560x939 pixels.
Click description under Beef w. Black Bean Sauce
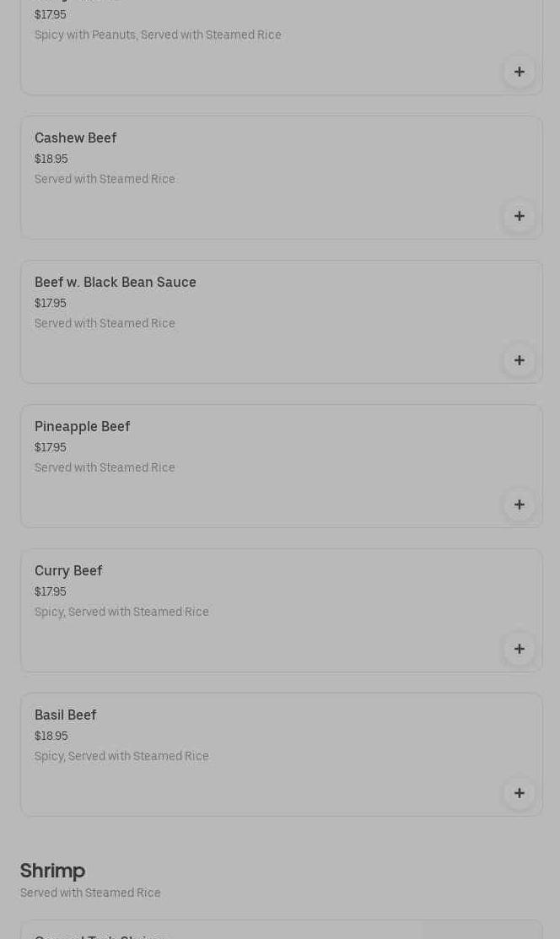pos(105,323)
